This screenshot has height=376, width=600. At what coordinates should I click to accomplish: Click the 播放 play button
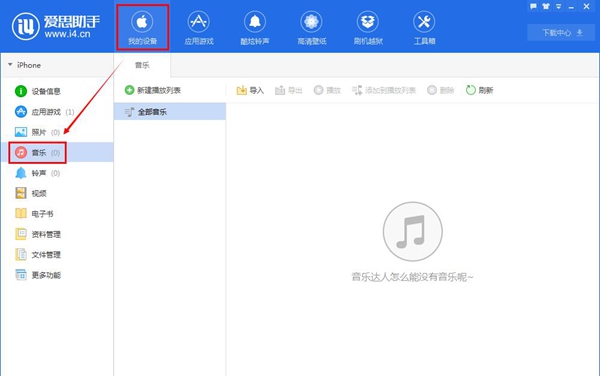327,90
